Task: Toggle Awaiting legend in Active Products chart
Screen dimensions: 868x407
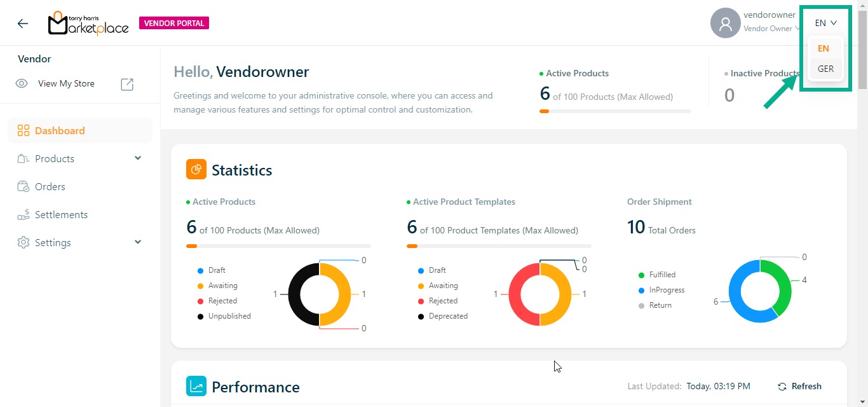Action: click(222, 286)
